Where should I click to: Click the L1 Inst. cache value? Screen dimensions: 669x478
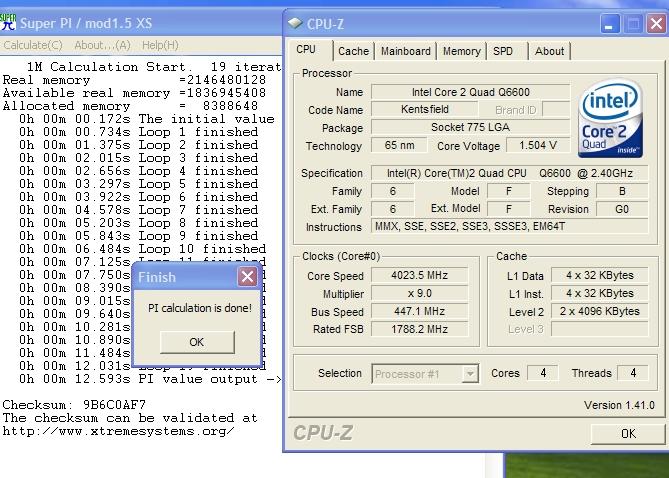click(599, 294)
